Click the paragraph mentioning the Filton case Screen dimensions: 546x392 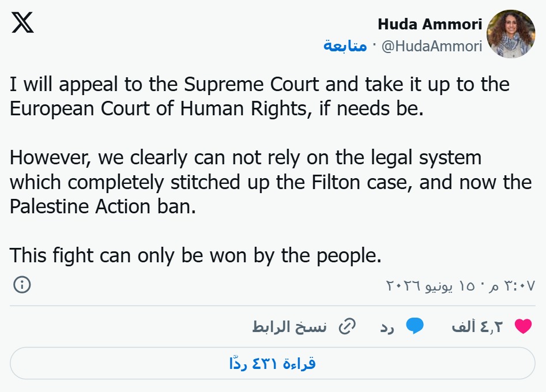tap(270, 182)
